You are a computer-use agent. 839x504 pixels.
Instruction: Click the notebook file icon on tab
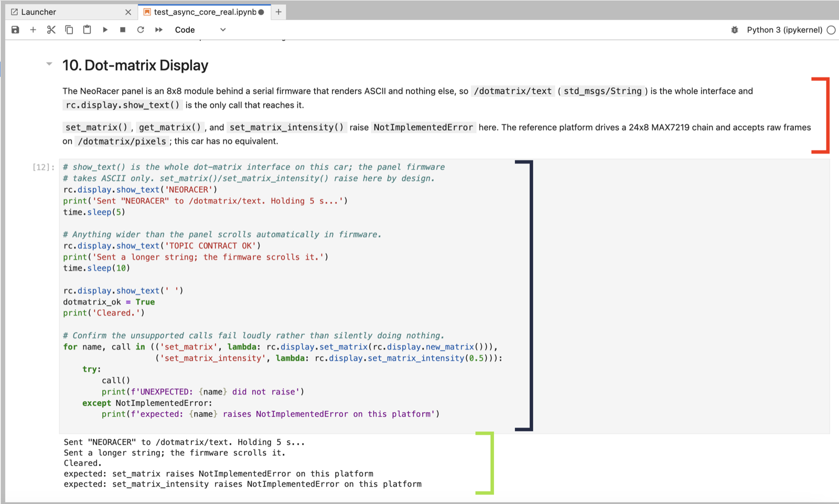coord(147,12)
